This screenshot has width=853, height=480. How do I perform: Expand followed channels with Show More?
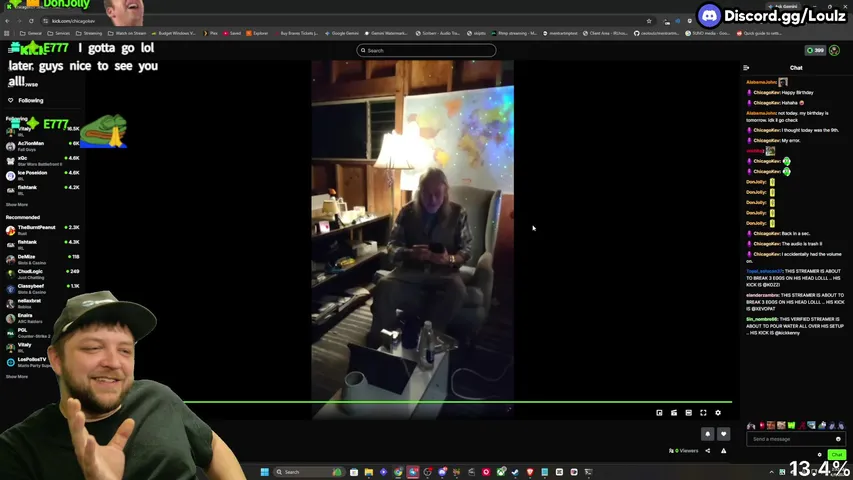(17, 205)
